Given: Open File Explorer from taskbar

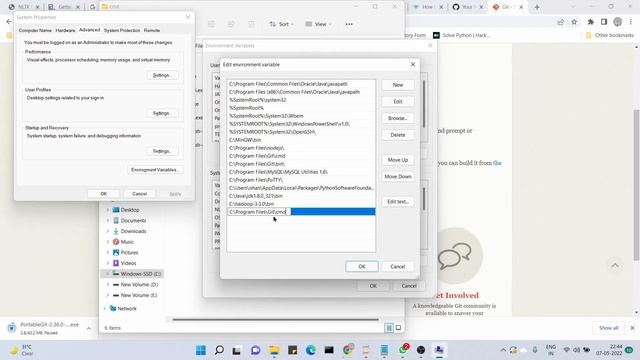Looking at the screenshot, I should click(x=274, y=350).
